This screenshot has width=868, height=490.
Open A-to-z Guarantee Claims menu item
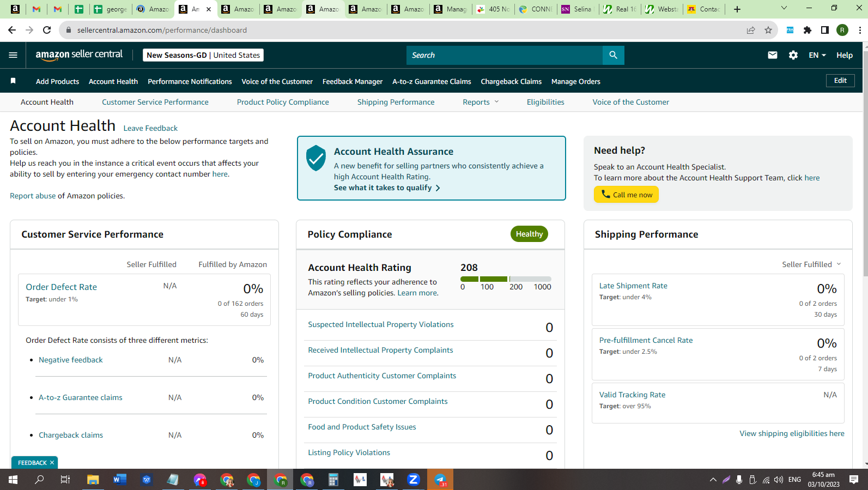tap(432, 81)
